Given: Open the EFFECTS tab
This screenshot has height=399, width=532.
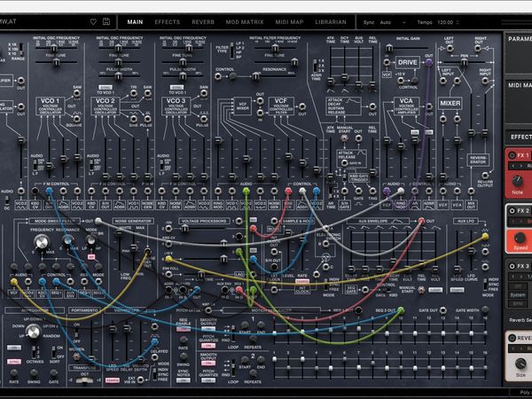Looking at the screenshot, I should pos(168,22).
